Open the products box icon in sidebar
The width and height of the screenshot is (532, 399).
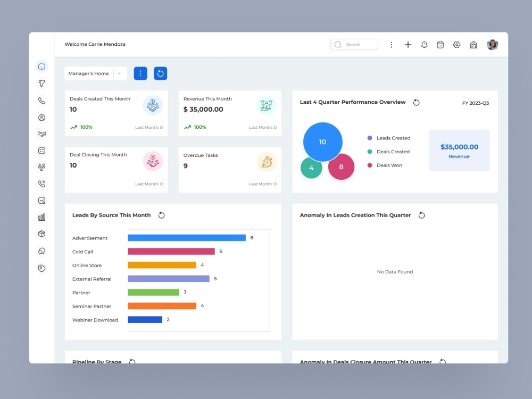point(41,234)
